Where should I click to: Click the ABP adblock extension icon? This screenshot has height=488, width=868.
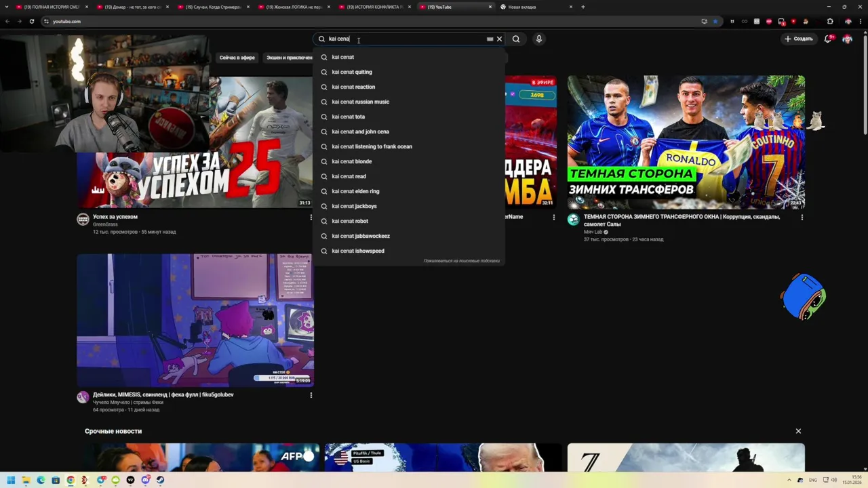coord(768,21)
